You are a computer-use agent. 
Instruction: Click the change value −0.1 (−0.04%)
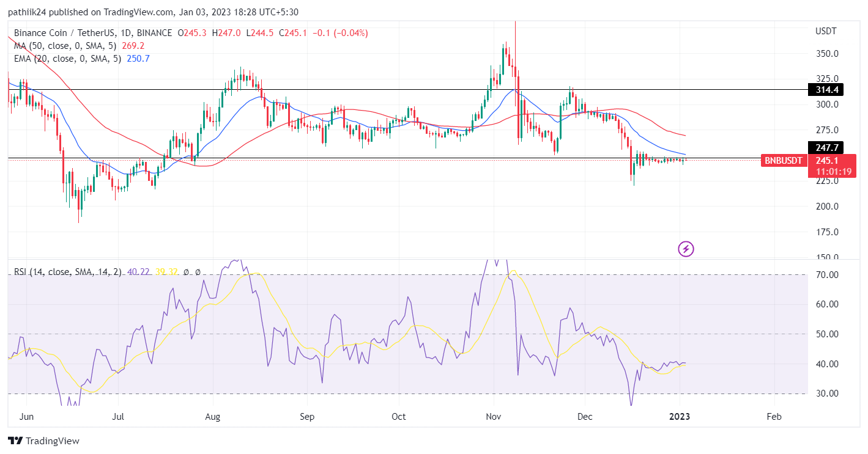pos(340,33)
